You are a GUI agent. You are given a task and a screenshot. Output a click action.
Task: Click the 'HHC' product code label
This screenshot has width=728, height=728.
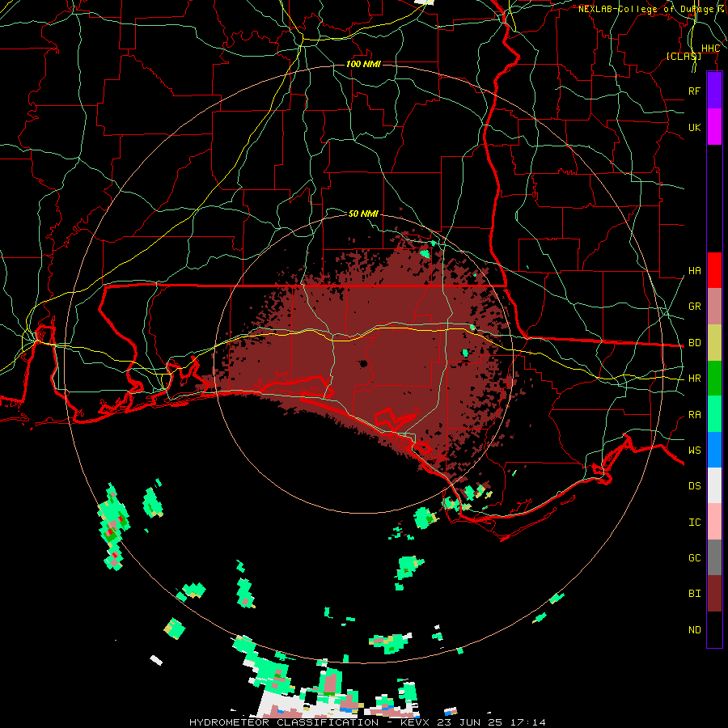click(x=710, y=49)
